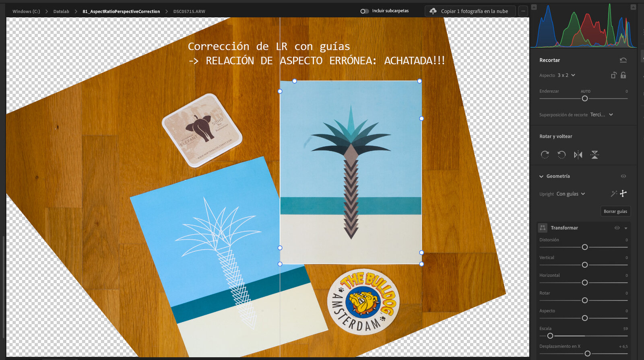Click Borrar guías button
This screenshot has width=644, height=360.
pos(615,211)
